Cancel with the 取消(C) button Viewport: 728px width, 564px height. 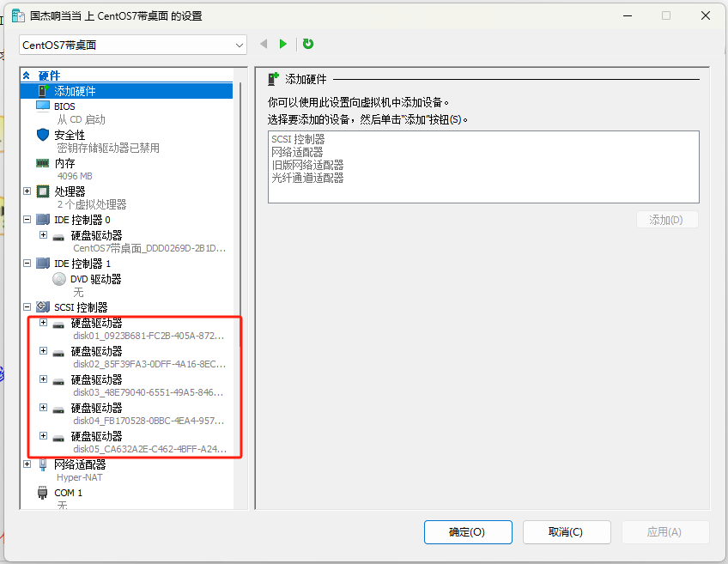tap(567, 532)
